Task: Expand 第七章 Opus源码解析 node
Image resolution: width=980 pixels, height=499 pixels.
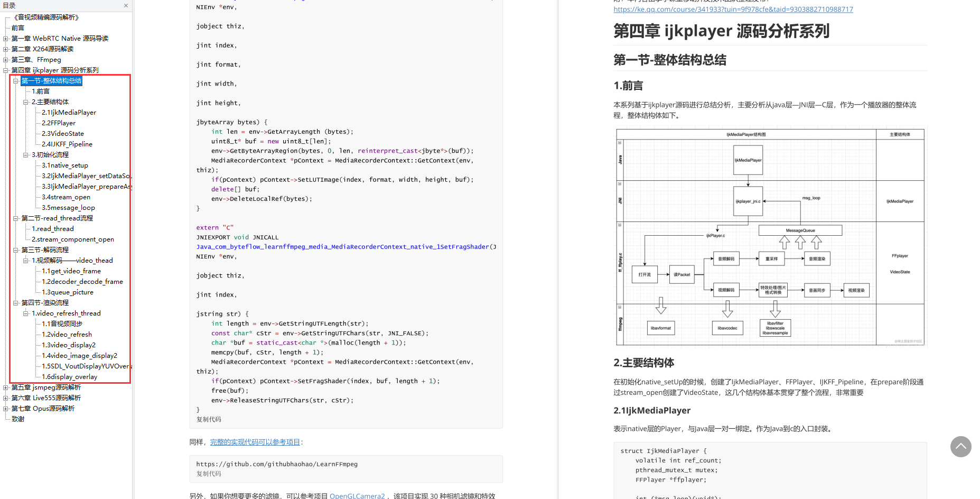Action: tap(6, 409)
